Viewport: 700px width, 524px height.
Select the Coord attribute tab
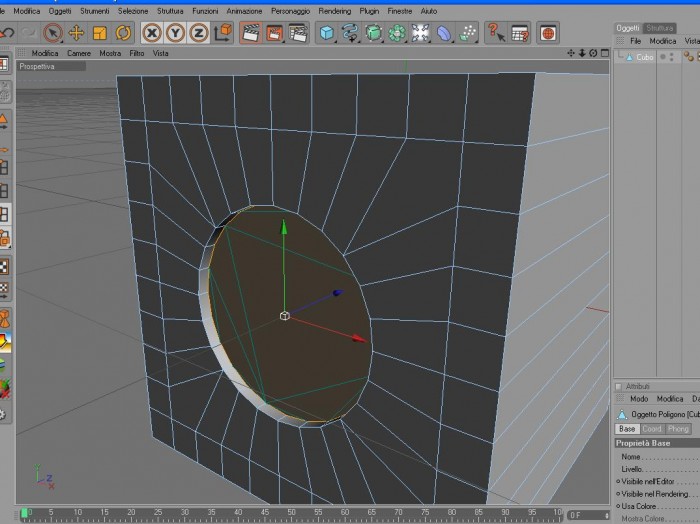(x=652, y=429)
